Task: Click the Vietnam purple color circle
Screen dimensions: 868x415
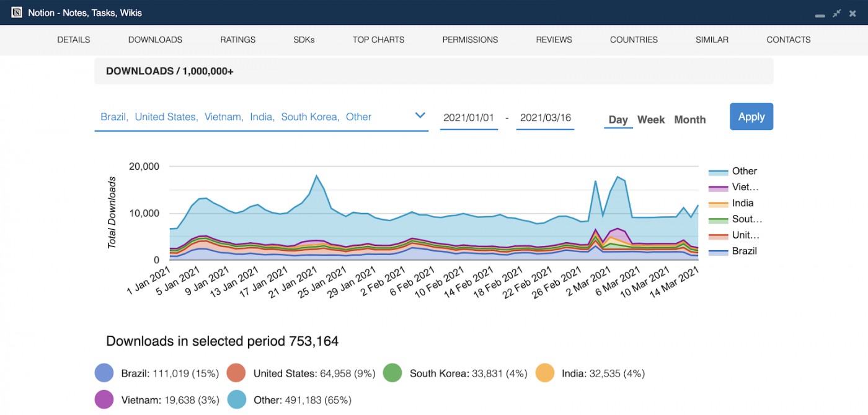Action: click(104, 400)
